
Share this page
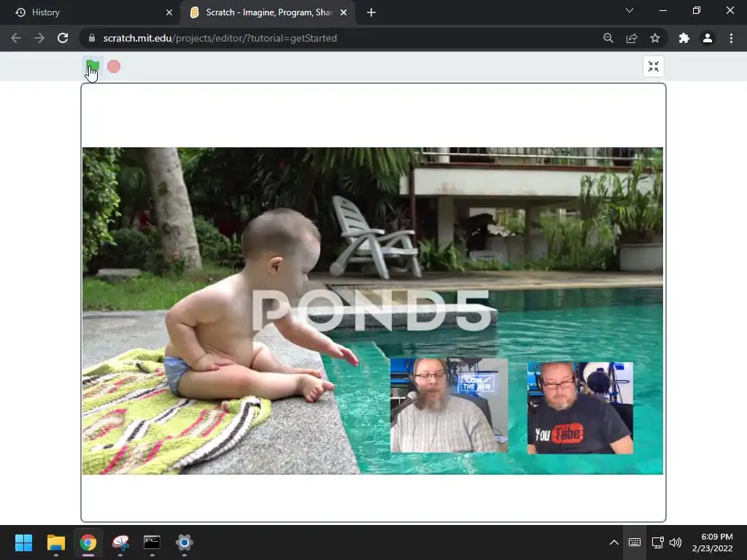click(632, 38)
